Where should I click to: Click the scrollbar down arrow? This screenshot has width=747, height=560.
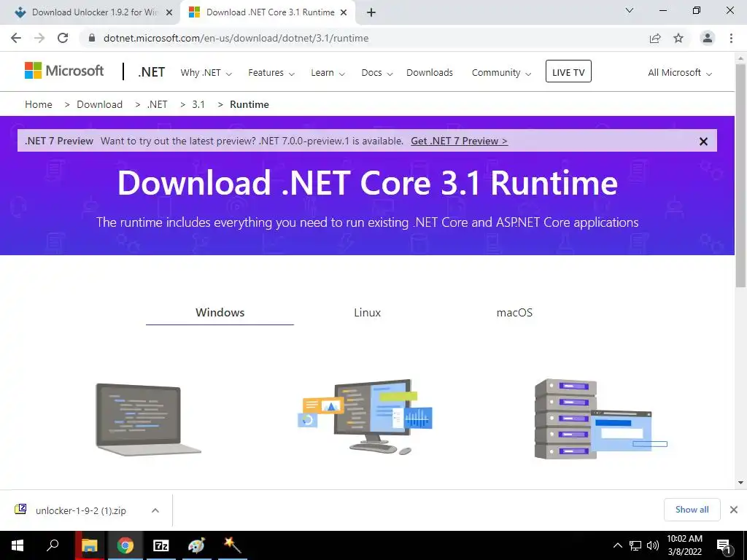[741, 483]
